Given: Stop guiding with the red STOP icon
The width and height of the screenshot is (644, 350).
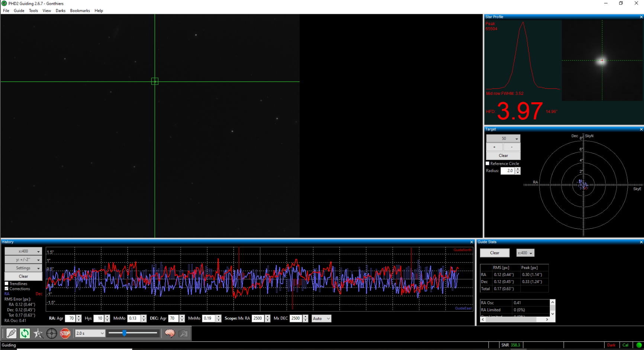Looking at the screenshot, I should click(65, 333).
